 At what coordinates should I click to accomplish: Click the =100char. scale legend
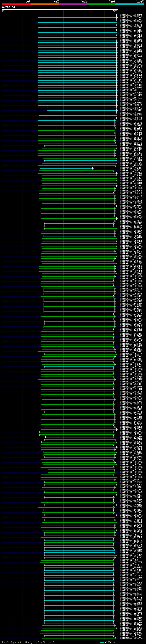[109, 642]
